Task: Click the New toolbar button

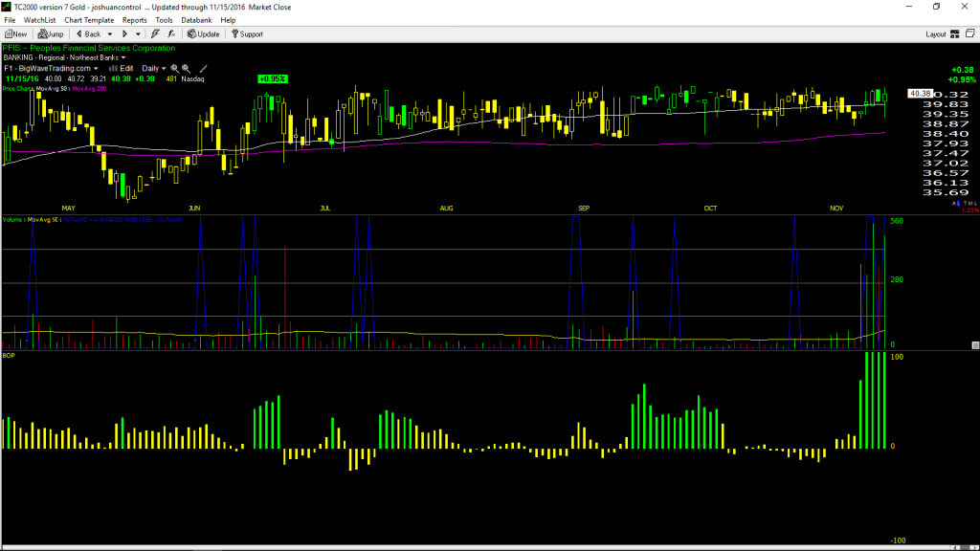Action: [15, 34]
